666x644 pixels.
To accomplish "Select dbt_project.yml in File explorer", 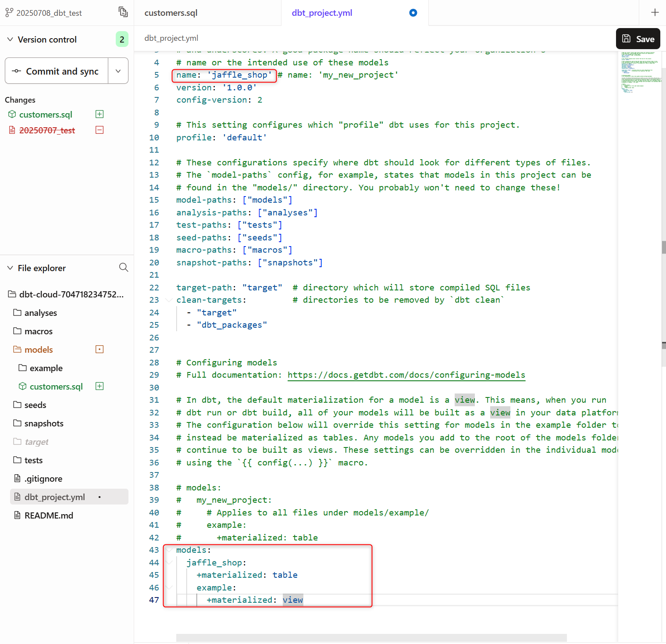I will (x=69, y=497).
